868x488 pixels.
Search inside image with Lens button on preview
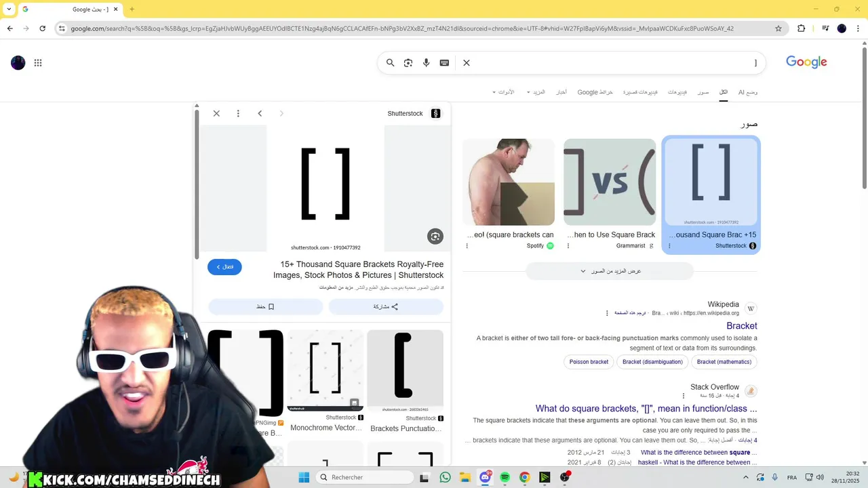[435, 236]
